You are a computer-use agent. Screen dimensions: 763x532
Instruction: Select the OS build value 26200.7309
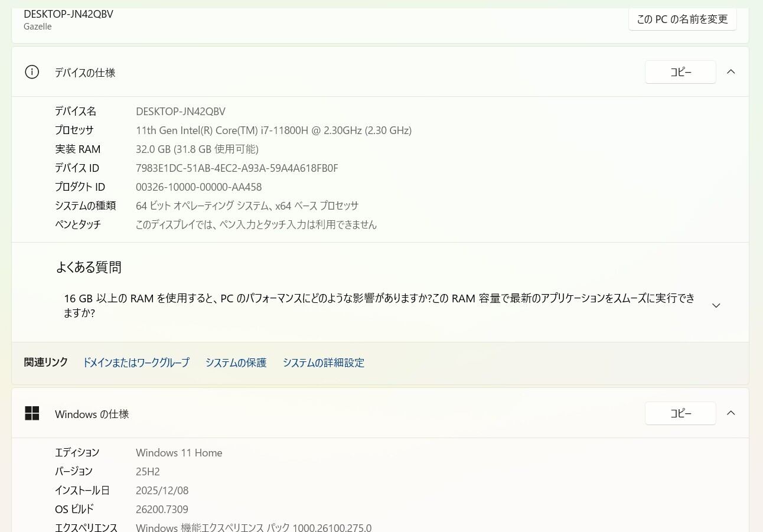162,510
